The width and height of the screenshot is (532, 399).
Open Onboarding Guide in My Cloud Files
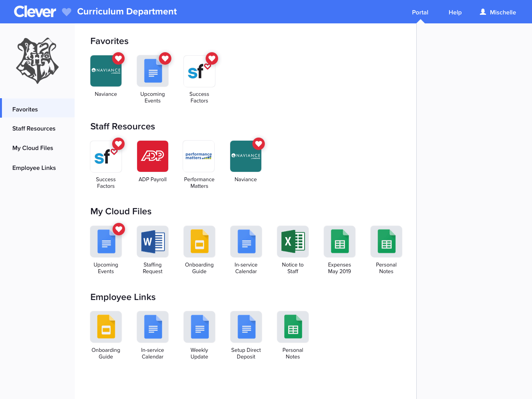click(x=199, y=242)
